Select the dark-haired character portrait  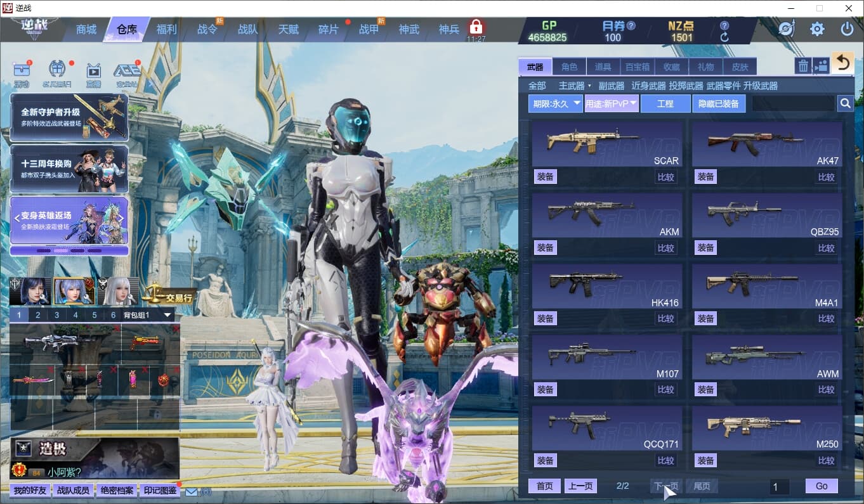pyautogui.click(x=29, y=292)
